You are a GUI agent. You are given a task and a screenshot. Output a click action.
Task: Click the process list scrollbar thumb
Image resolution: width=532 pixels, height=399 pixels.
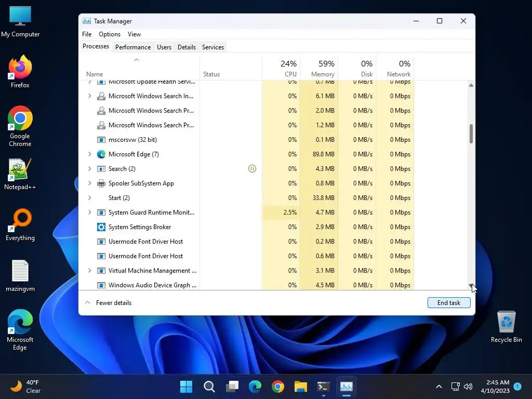(x=471, y=134)
